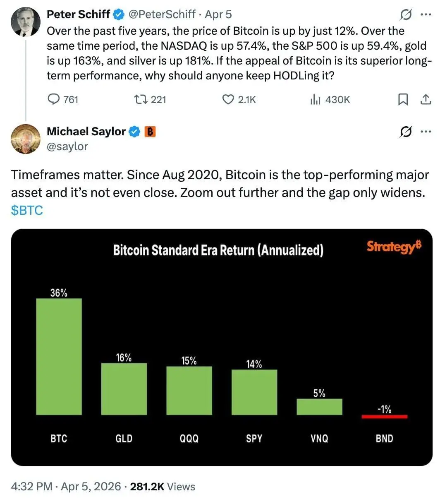Click the @PeterSchiff username
Image resolution: width=440 pixels, height=504 pixels.
[163, 14]
